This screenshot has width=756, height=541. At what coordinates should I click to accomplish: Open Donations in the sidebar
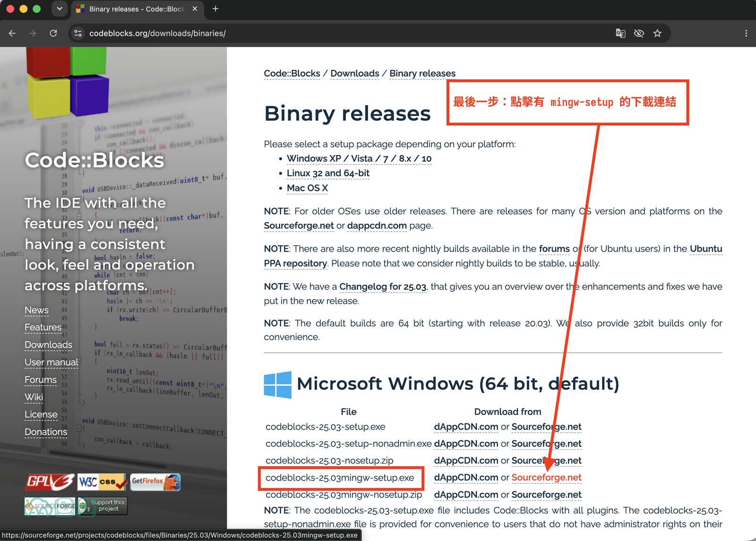46,432
